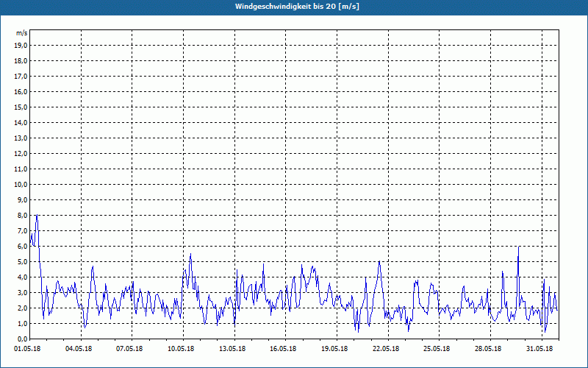The width and height of the screenshot is (588, 368).
Task: Click the date label '04.05.18'
Action: pos(79,349)
